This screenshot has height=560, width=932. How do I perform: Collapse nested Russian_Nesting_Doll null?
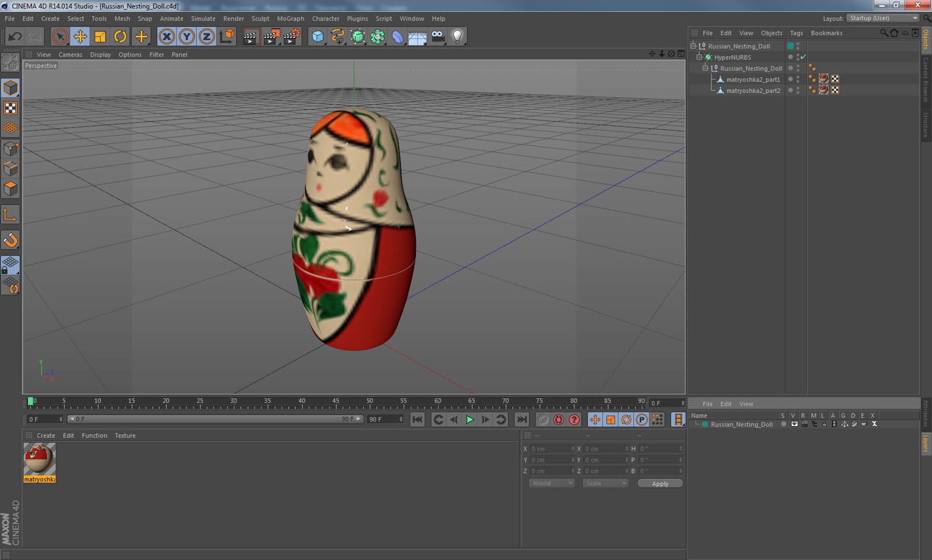705,68
